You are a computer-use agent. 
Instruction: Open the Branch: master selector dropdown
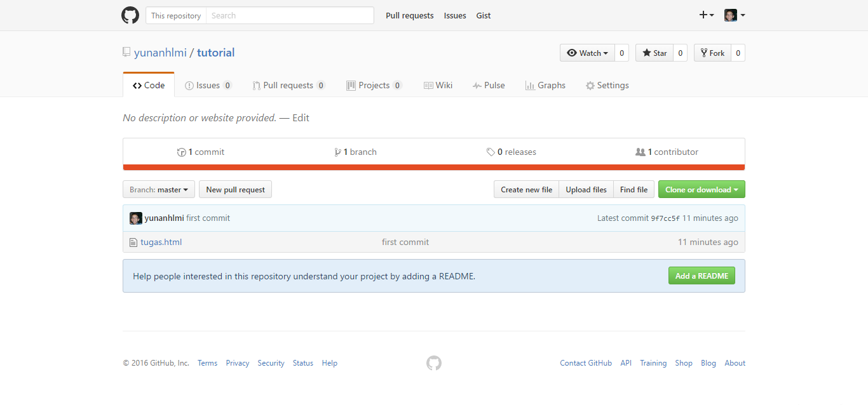pos(159,189)
